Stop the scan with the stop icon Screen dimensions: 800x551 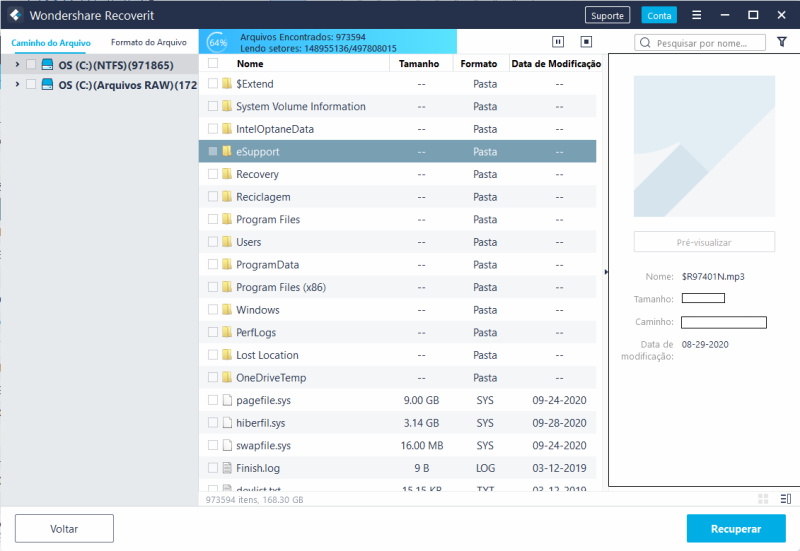(586, 42)
